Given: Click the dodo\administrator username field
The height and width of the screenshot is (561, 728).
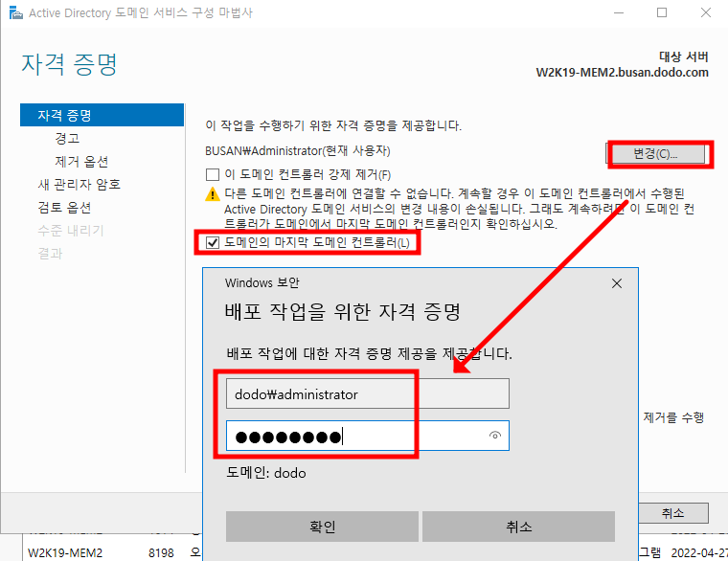Looking at the screenshot, I should coord(368,393).
